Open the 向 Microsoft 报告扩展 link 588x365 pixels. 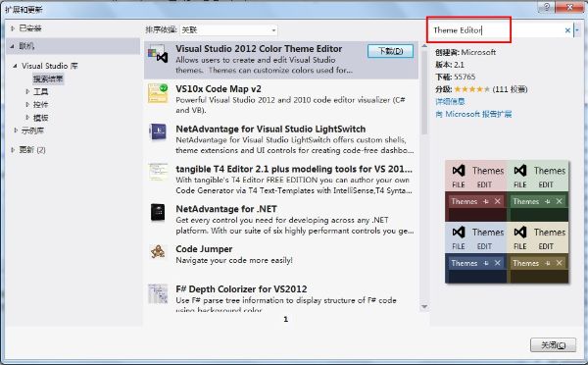pyautogui.click(x=473, y=114)
